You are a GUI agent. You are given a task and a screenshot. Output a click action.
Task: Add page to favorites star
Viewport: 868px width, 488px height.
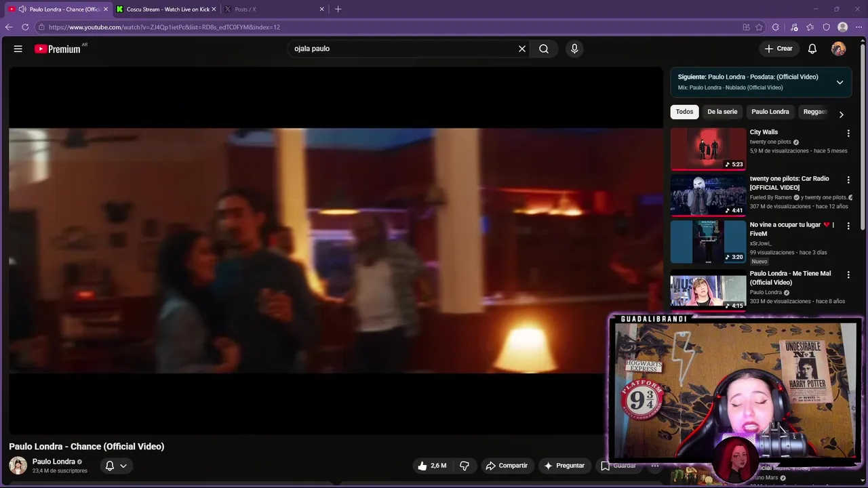point(759,27)
